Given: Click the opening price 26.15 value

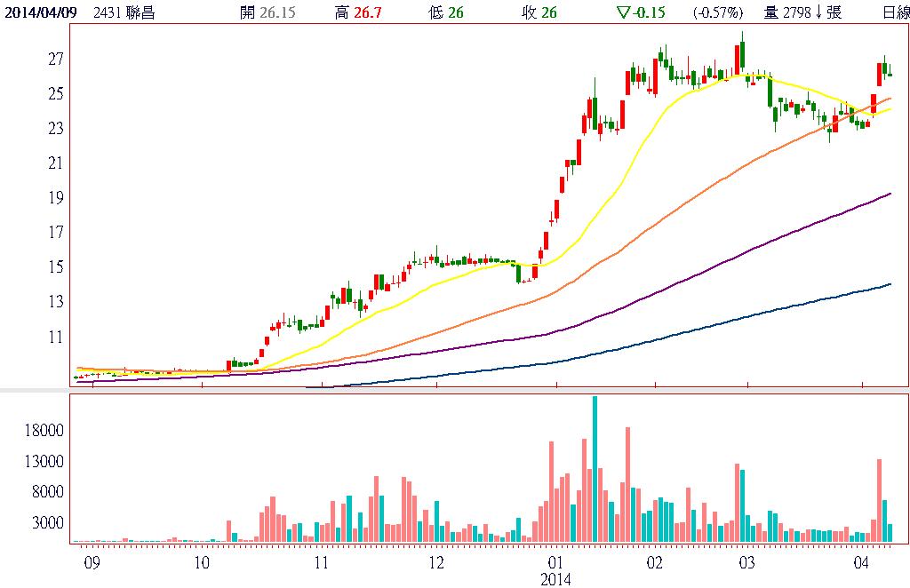Looking at the screenshot, I should [x=278, y=12].
